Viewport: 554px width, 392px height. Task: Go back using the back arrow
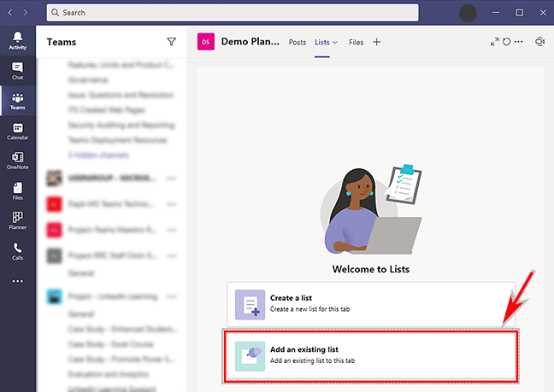[9, 13]
